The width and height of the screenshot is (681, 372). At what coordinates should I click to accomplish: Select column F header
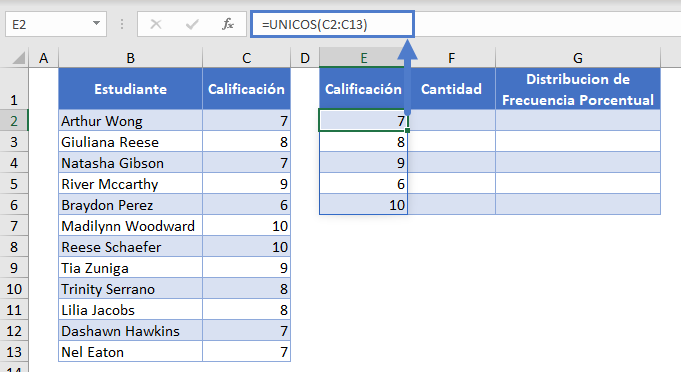[452, 58]
